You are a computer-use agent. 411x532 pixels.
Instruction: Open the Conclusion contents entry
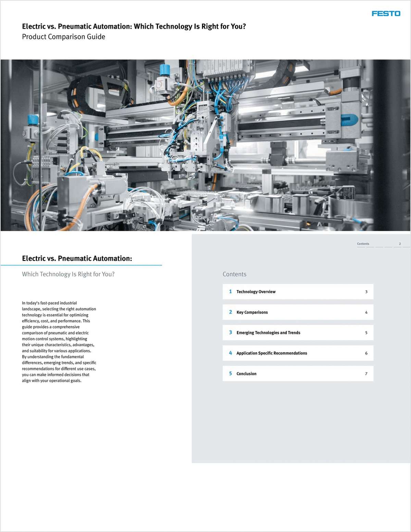247,374
